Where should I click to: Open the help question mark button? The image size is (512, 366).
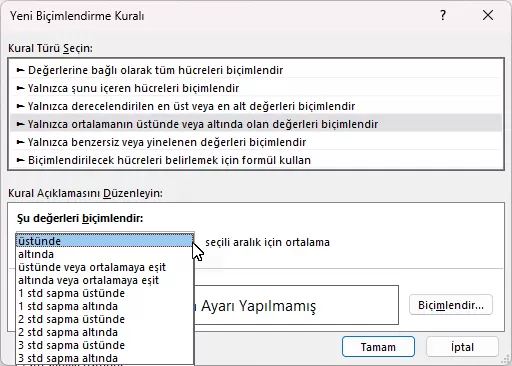coord(443,15)
